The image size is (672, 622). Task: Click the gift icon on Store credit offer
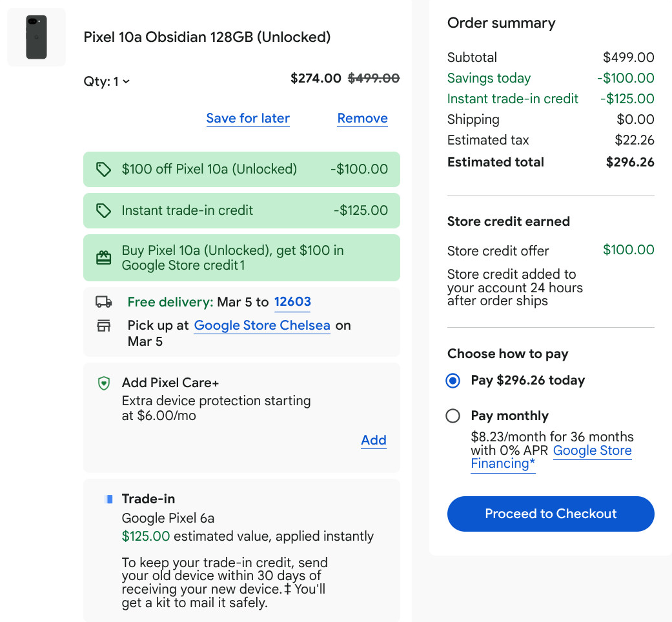pos(103,257)
